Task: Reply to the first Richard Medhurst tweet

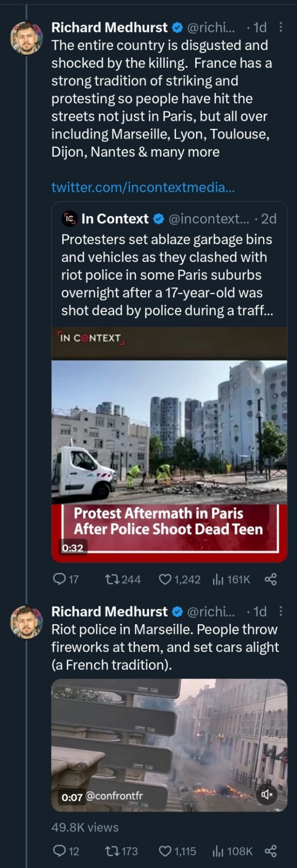Action: (59, 579)
